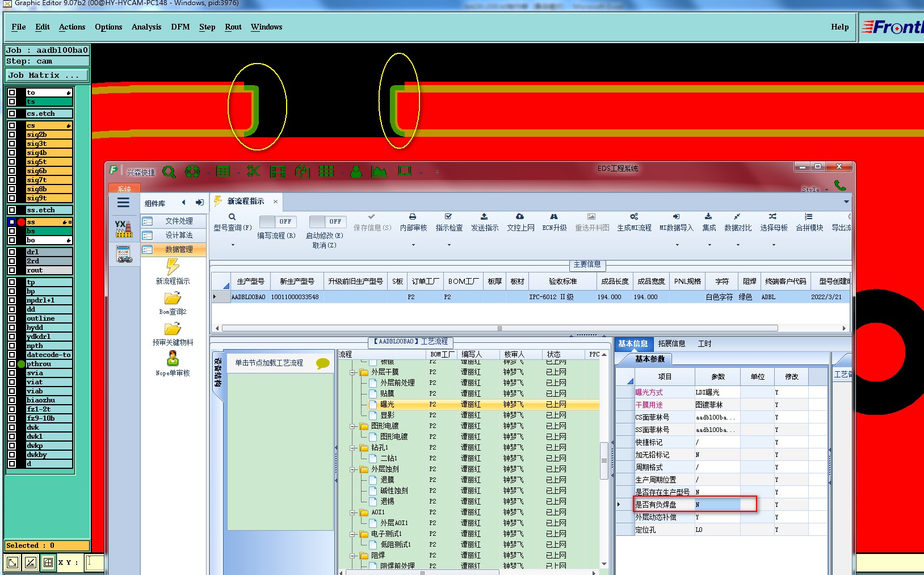This screenshot has height=575, width=924.
Task: Click the gray layer color bar of 2rd
Action: point(49,261)
